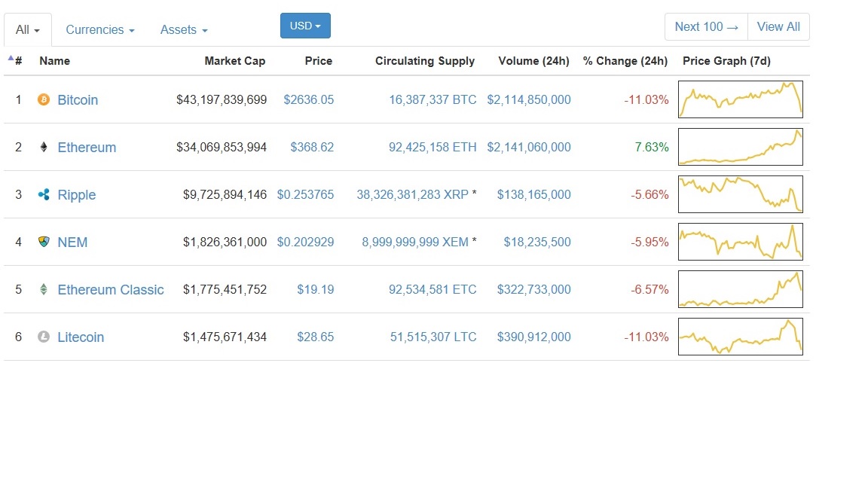Image resolution: width=868 pixels, height=488 pixels.
Task: Open Ethereum 7d price graph
Action: [x=741, y=147]
